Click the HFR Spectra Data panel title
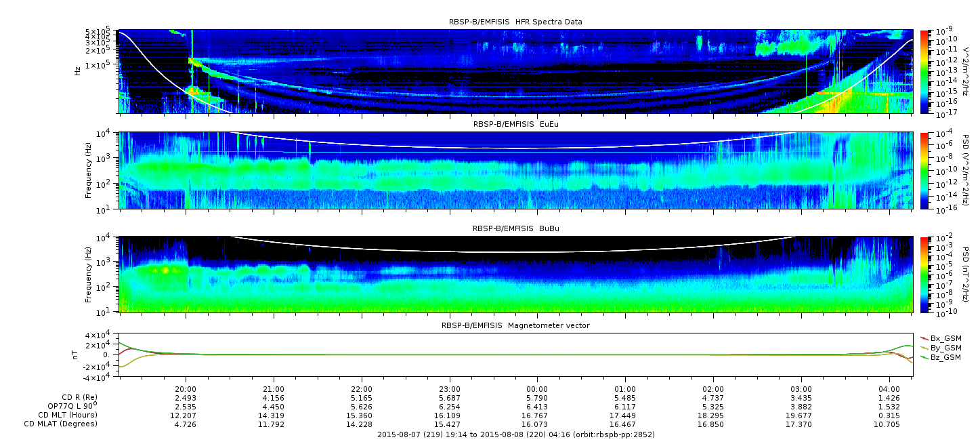The width and height of the screenshot is (980, 446). 515,22
